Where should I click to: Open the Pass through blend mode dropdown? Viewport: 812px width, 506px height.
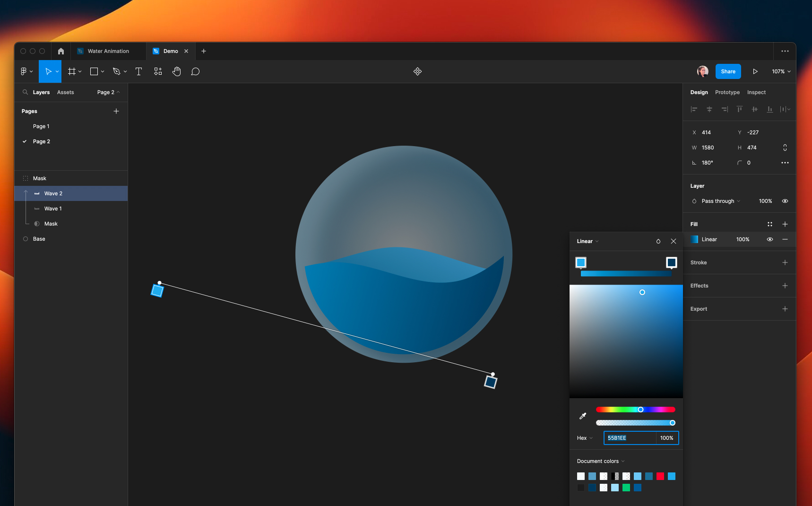[x=721, y=201]
